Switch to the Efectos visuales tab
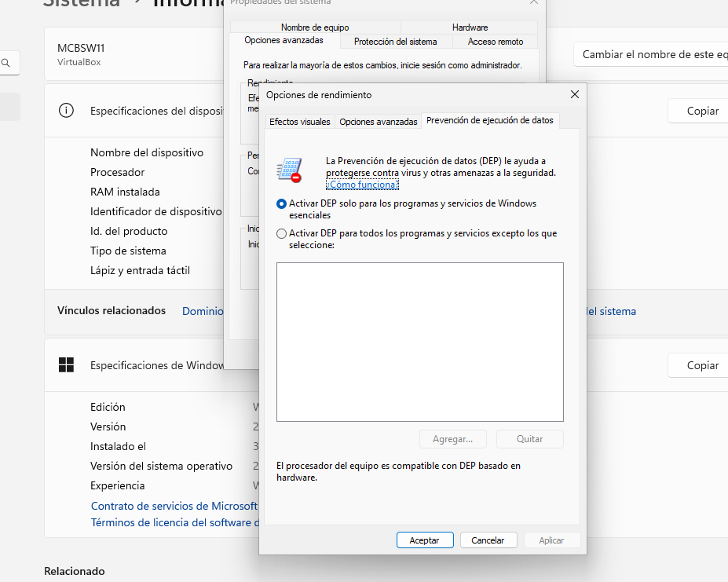This screenshot has height=582, width=728. click(299, 122)
